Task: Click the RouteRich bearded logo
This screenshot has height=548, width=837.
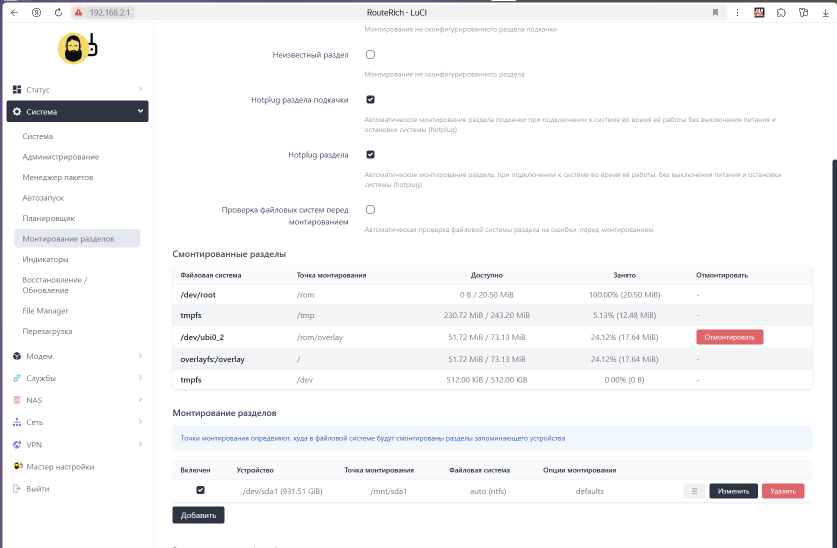Action: point(77,48)
